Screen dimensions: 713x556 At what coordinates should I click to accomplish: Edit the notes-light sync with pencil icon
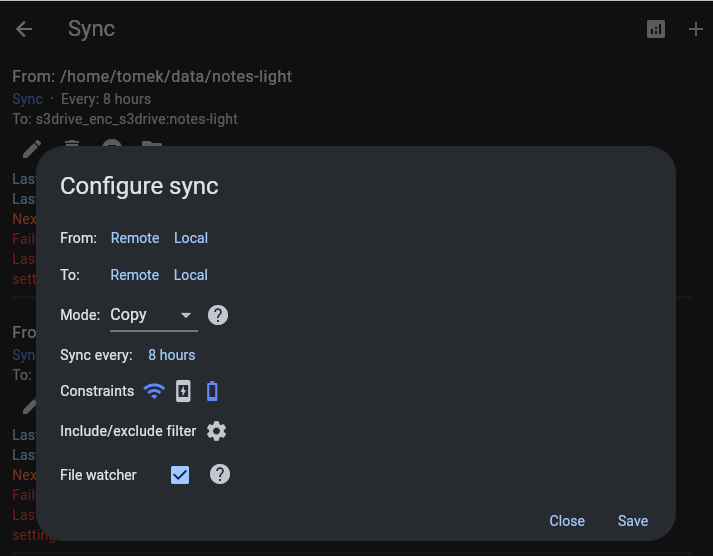(x=31, y=148)
